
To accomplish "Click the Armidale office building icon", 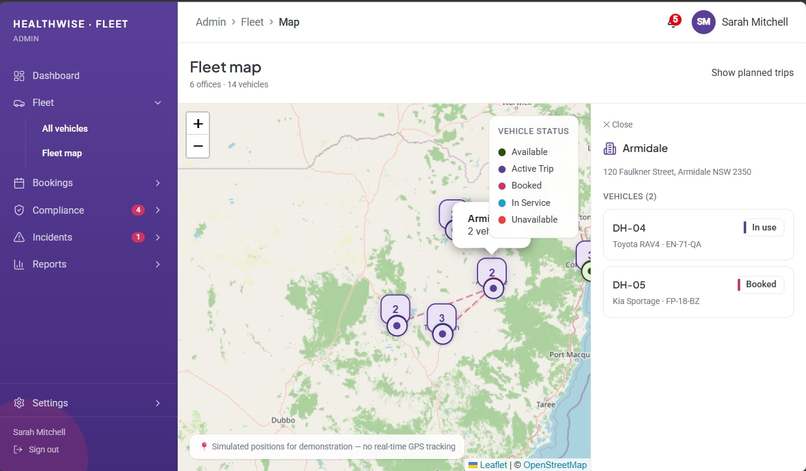I will (610, 149).
